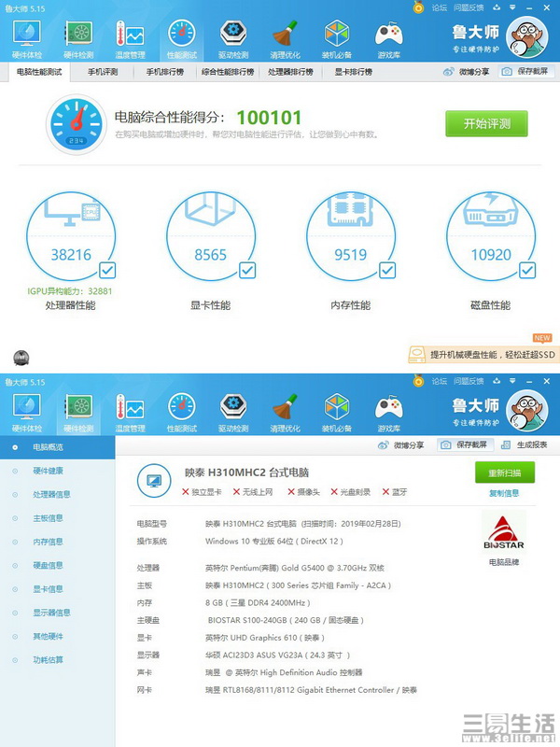The image size is (560, 747).
Task: Open 论坛 link in top window title bar
Action: click(x=439, y=7)
